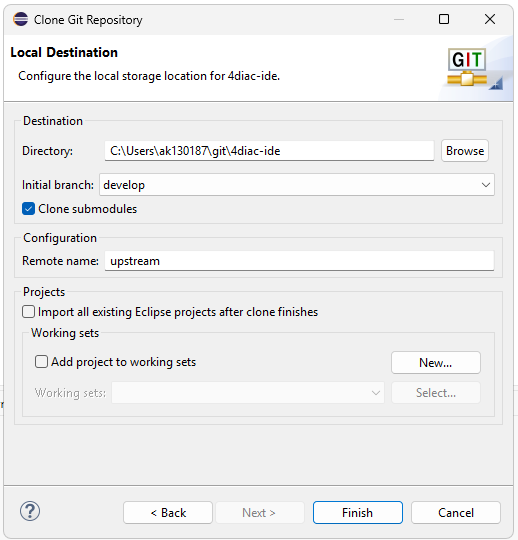518x540 pixels.
Task: Minimize the Clone Git Repository dialog
Action: click(x=399, y=19)
